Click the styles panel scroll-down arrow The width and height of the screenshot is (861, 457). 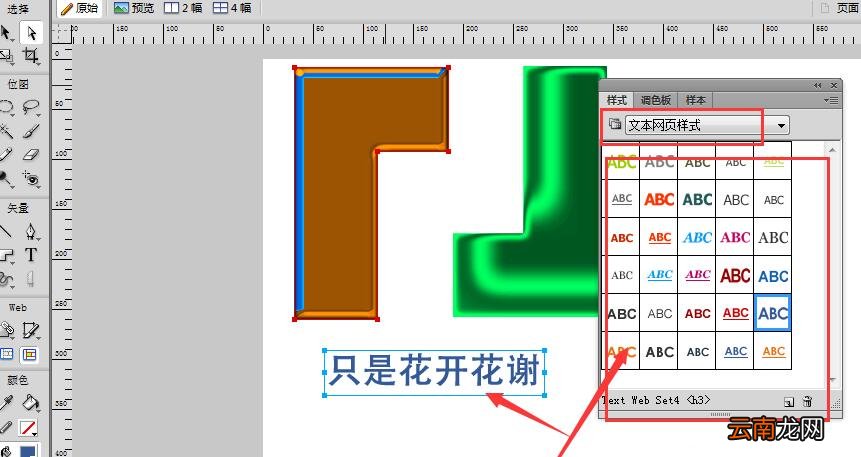tap(832, 380)
